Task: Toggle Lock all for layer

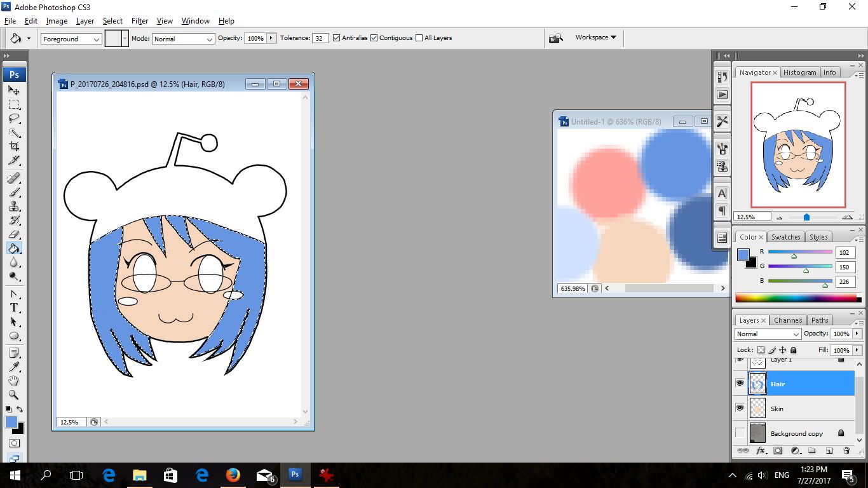Action: coord(794,350)
